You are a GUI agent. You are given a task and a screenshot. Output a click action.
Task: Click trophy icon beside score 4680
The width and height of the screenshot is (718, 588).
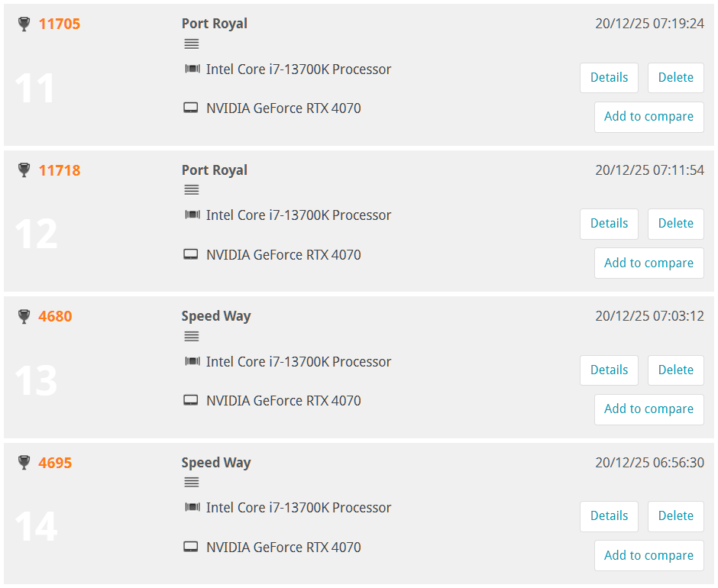tap(24, 316)
